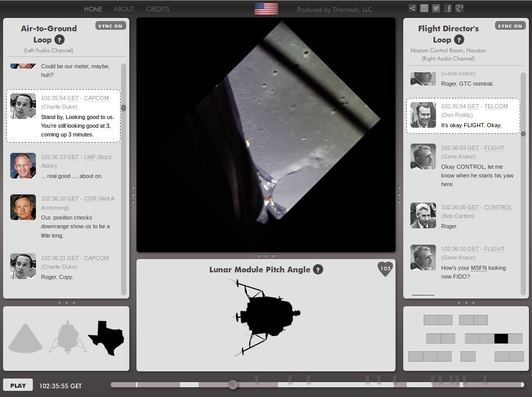Click the email envelope icon
This screenshot has width=532, height=397.
pos(424,8)
